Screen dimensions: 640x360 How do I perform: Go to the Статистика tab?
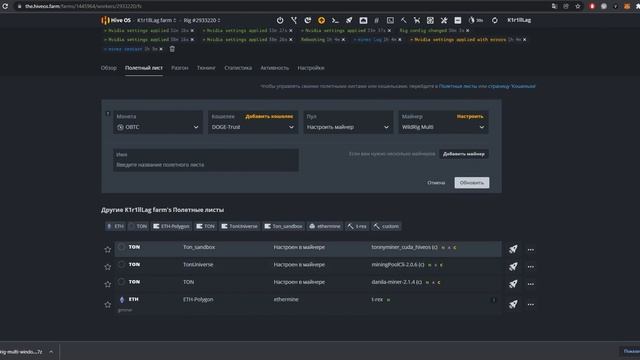coord(238,68)
